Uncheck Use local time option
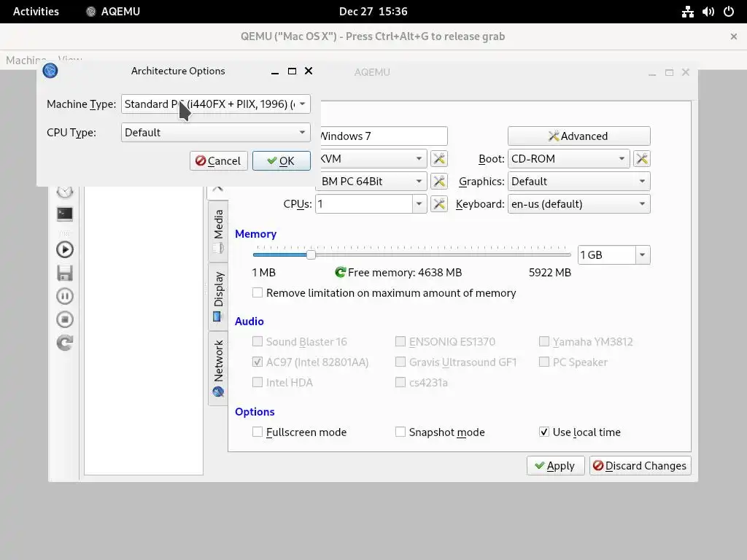747x560 pixels. 543,432
